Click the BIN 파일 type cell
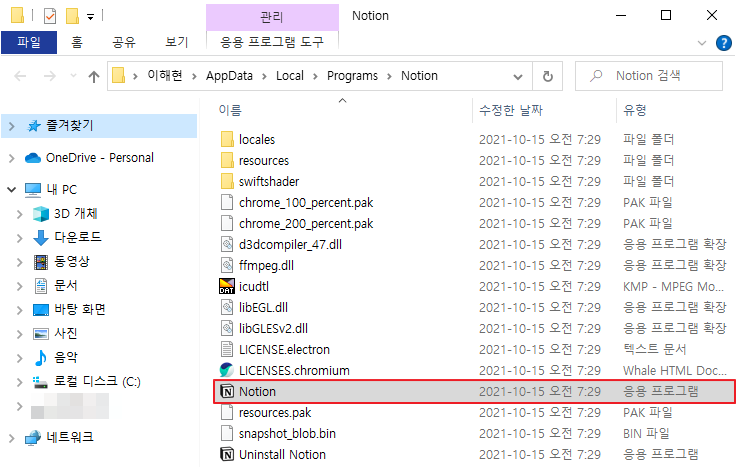Image resolution: width=736 pixels, height=467 pixels. (646, 434)
